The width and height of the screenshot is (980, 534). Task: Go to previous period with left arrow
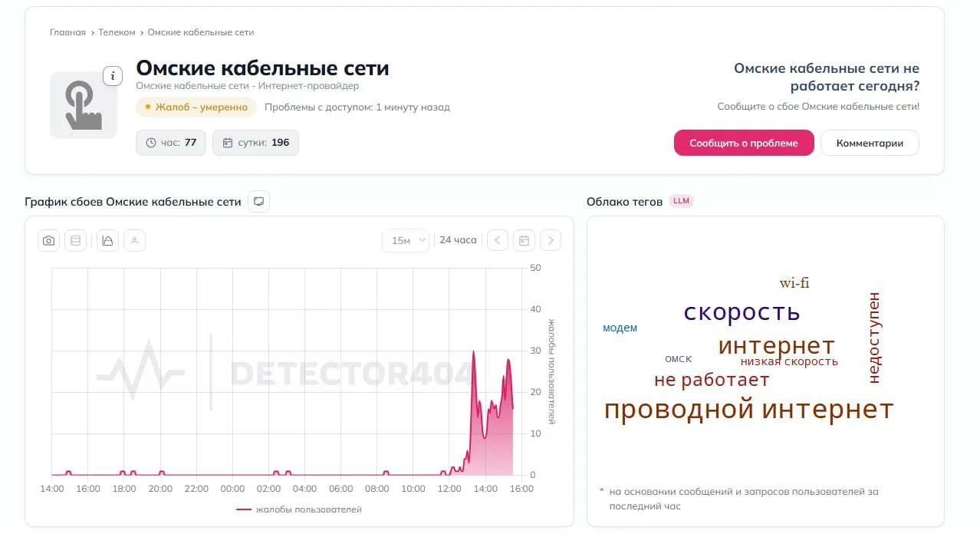(498, 240)
